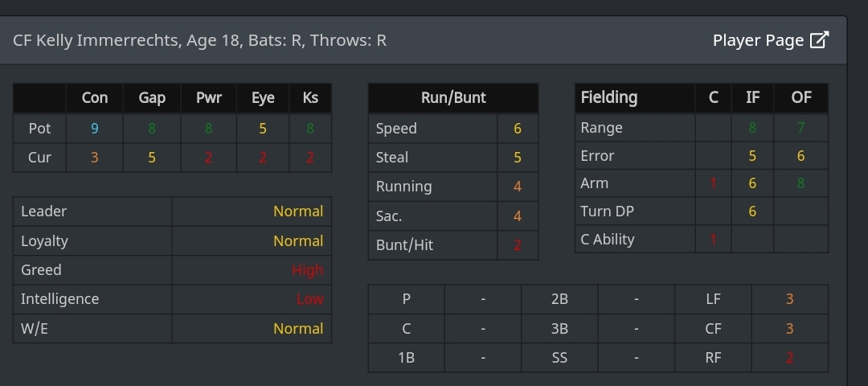The width and height of the screenshot is (868, 386).
Task: Click the Fielding table header
Action: pyautogui.click(x=609, y=97)
